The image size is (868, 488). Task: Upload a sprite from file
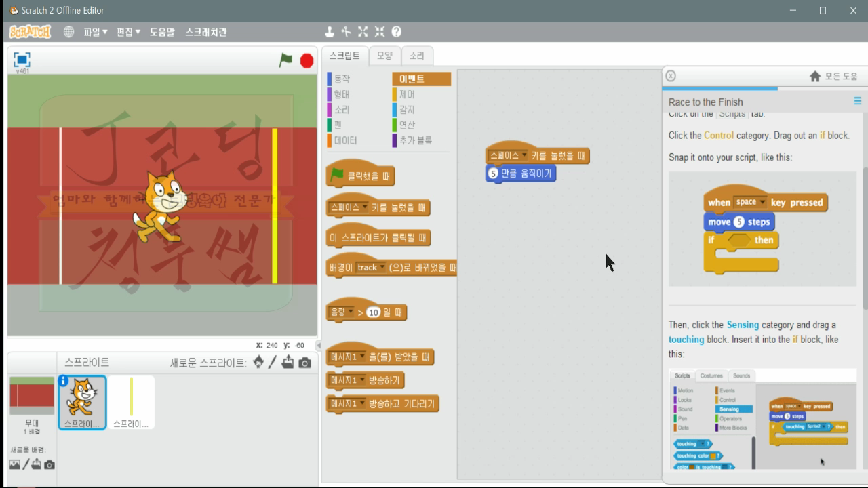(288, 363)
